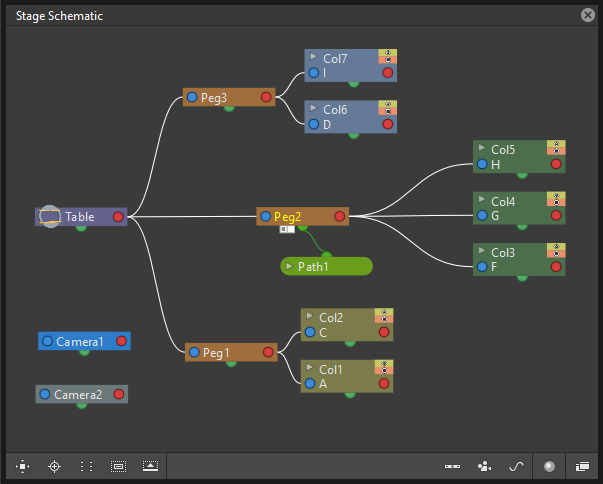Click the red output port on Camera2
Screen dimensions: 603x484
point(119,394)
